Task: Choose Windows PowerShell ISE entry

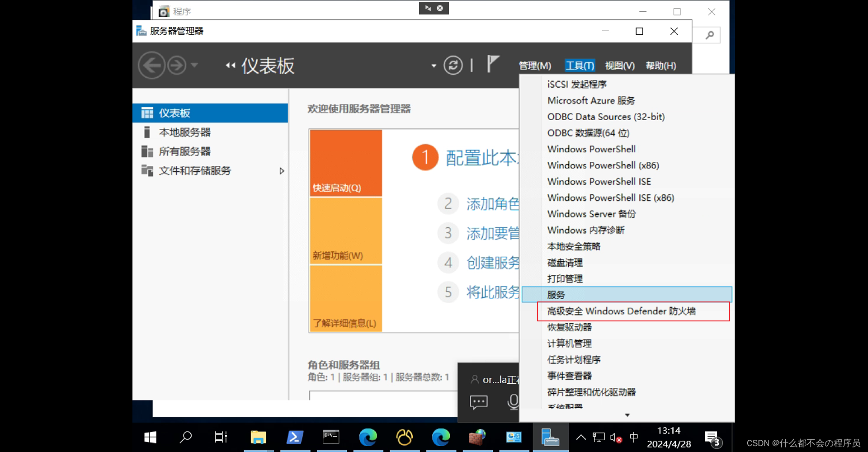Action: point(627,182)
